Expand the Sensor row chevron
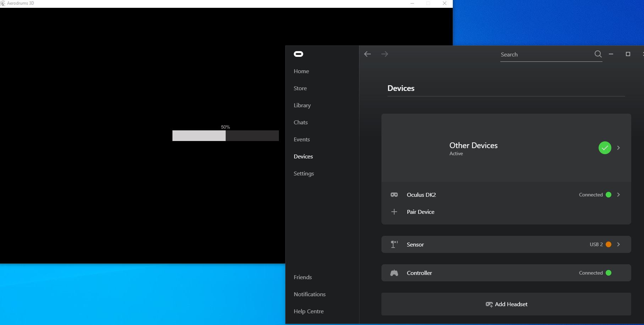The height and width of the screenshot is (325, 644). [x=618, y=244]
